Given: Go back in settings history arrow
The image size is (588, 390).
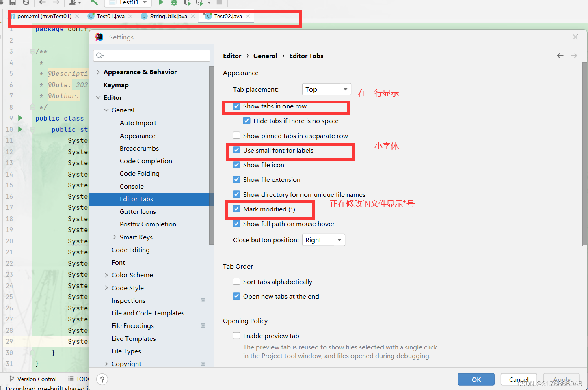Looking at the screenshot, I should (x=560, y=56).
